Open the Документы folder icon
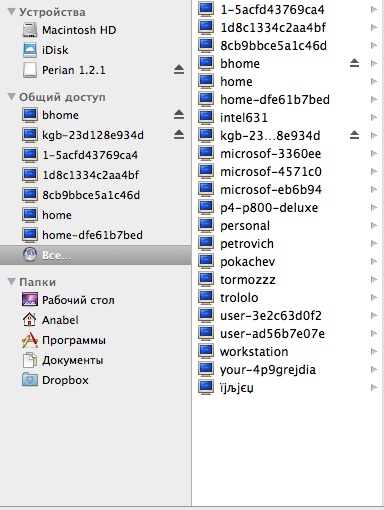384x510 pixels. pyautogui.click(x=30, y=360)
